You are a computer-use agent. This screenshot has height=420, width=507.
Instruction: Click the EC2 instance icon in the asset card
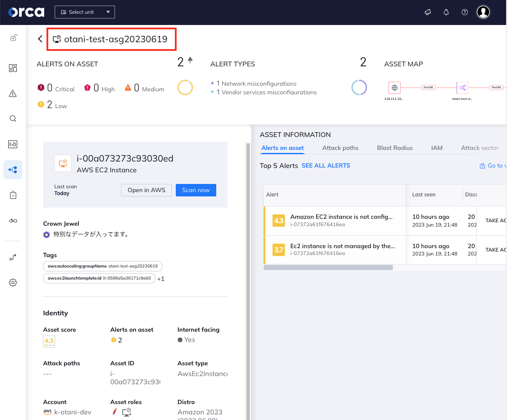63,163
